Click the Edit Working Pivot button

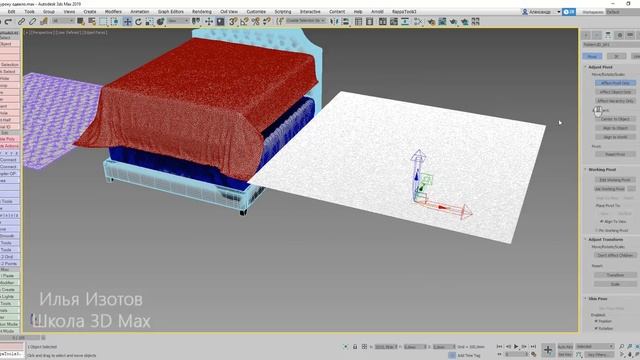(615, 180)
